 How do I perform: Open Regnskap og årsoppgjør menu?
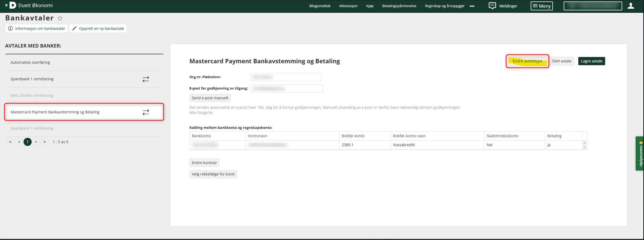click(444, 6)
